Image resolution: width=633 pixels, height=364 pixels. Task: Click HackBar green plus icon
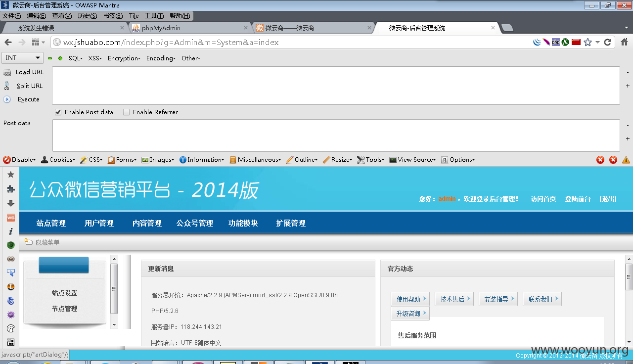point(60,58)
